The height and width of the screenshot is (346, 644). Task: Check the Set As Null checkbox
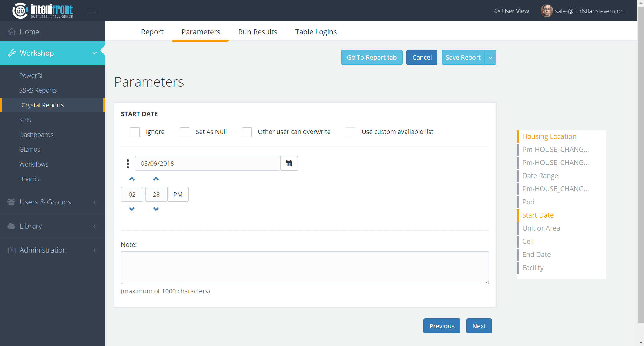184,132
